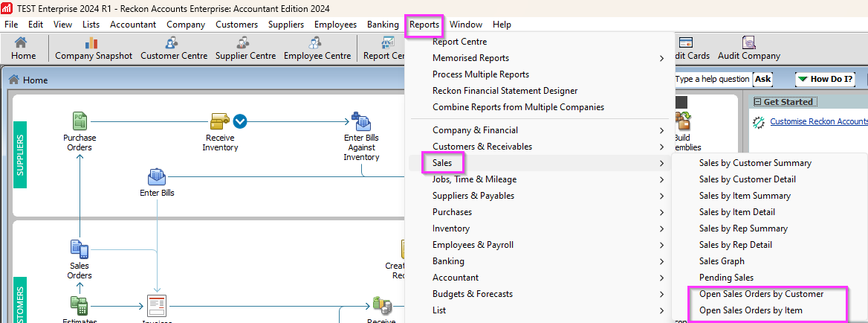Open the Help menu
Image resolution: width=868 pixels, height=323 pixels.
coord(502,25)
